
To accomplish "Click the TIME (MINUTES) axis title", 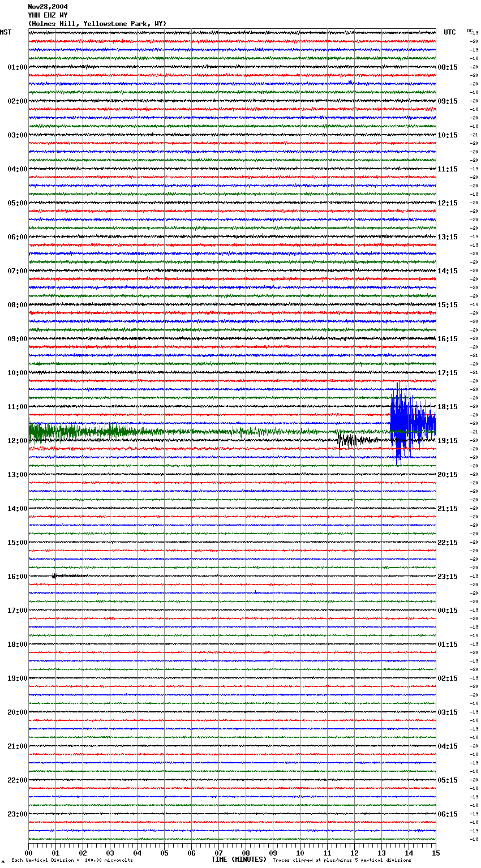I will (239, 860).
